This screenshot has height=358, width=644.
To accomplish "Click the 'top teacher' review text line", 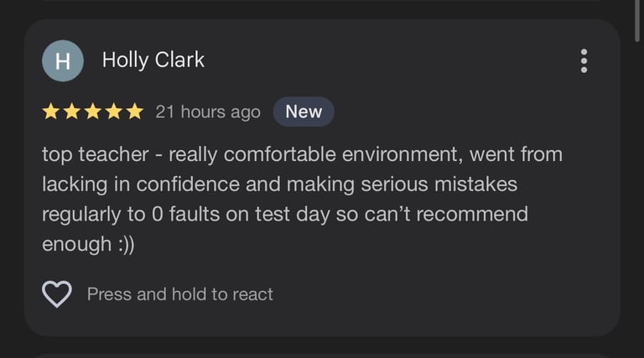I will 302,155.
